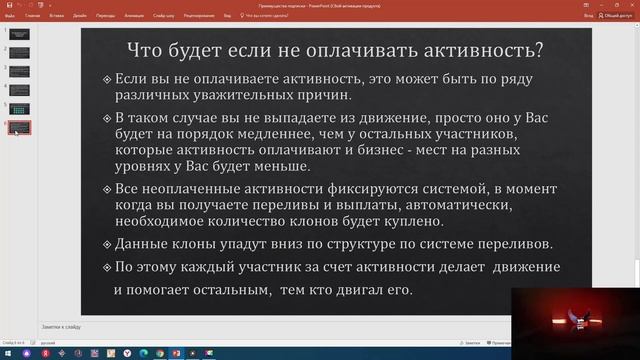The width and height of the screenshot is (640, 360).
Task: Select slide 1 thumbnail
Action: (x=19, y=34)
